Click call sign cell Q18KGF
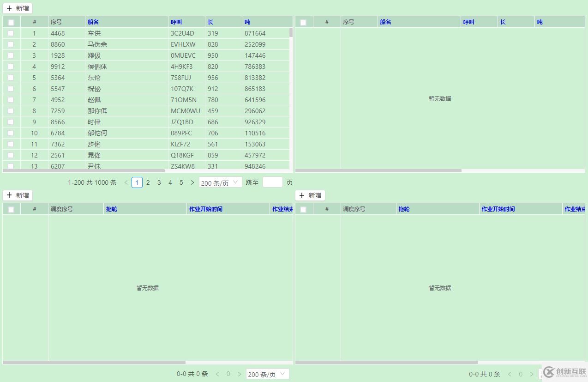Image resolution: width=588 pixels, height=382 pixels. (182, 155)
